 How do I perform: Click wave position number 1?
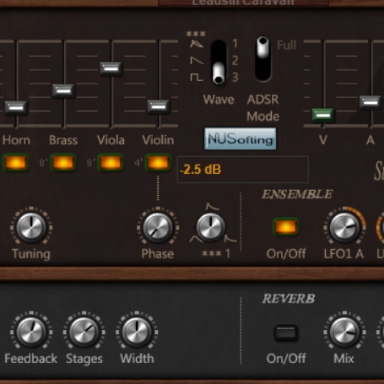235,43
